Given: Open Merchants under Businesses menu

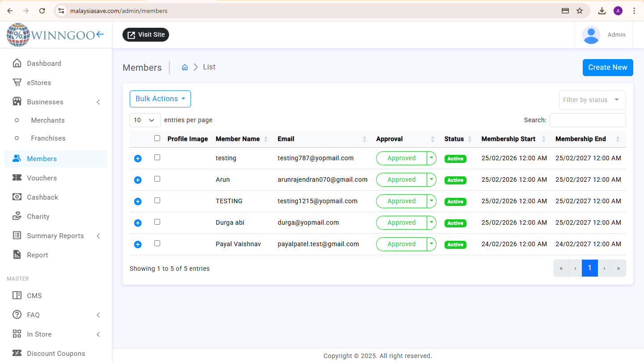Looking at the screenshot, I should click(48, 120).
